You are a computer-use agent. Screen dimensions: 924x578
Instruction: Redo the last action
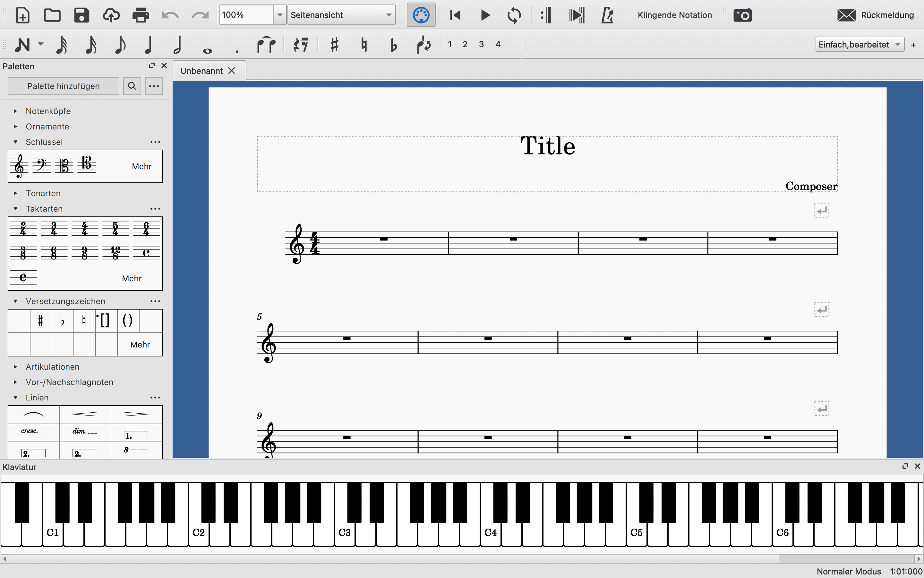200,15
